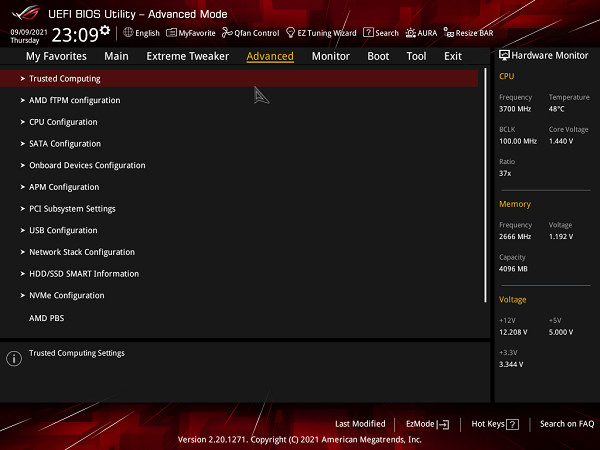Click the EzMode exit arrow icon
This screenshot has height=450, width=600.
443,424
